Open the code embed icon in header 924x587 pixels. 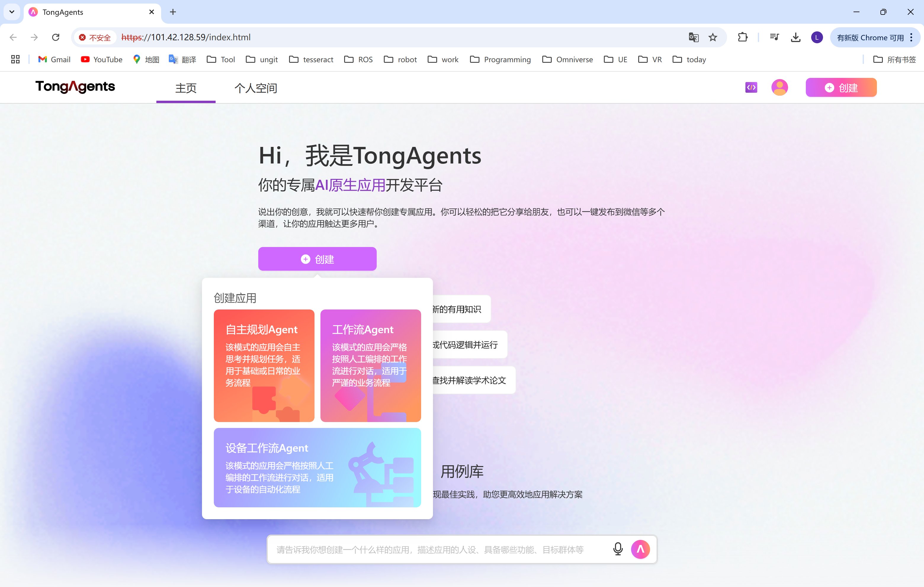751,87
